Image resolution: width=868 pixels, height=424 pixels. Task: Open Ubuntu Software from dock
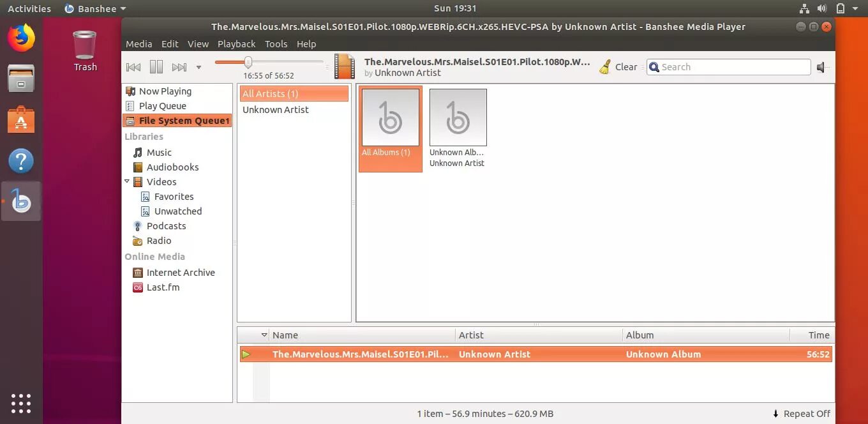pyautogui.click(x=21, y=119)
